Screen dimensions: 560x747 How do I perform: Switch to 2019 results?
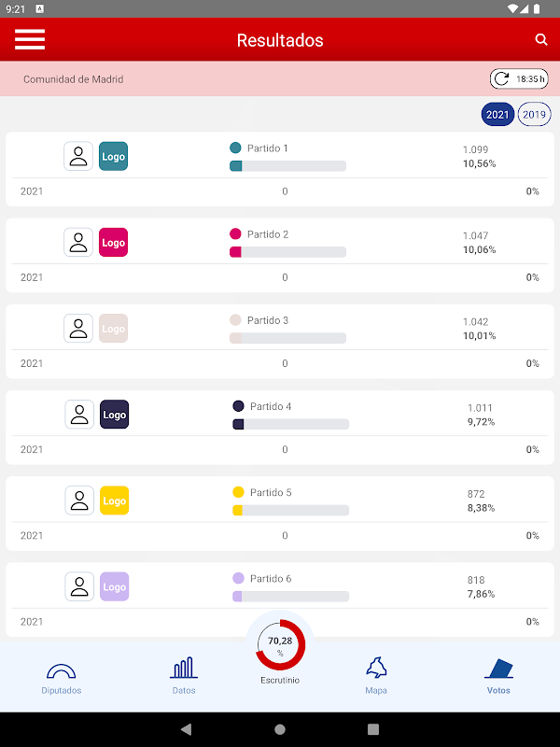tap(534, 115)
